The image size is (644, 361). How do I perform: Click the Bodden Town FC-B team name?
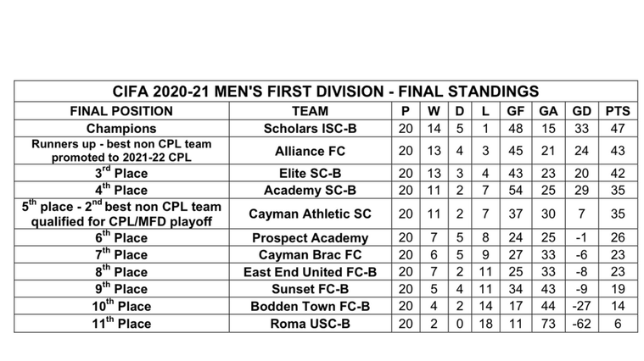(x=310, y=307)
